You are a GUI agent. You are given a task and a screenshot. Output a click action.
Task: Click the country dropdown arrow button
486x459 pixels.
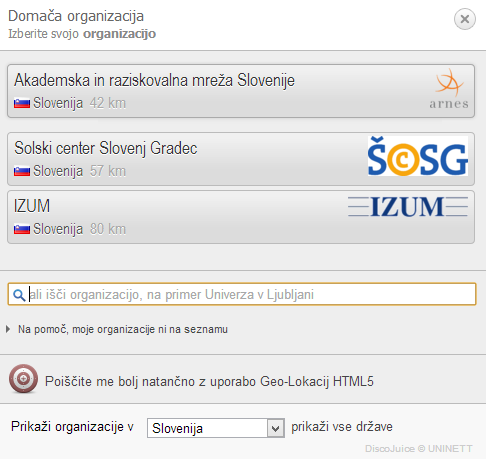tap(275, 428)
